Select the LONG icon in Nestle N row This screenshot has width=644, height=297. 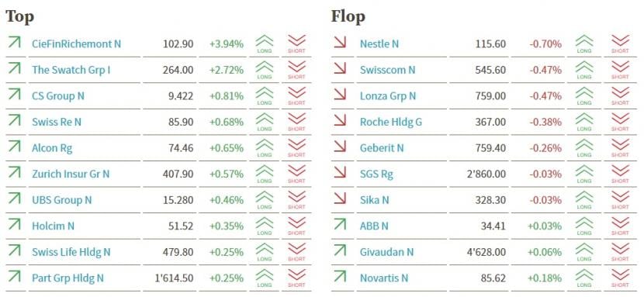(584, 44)
